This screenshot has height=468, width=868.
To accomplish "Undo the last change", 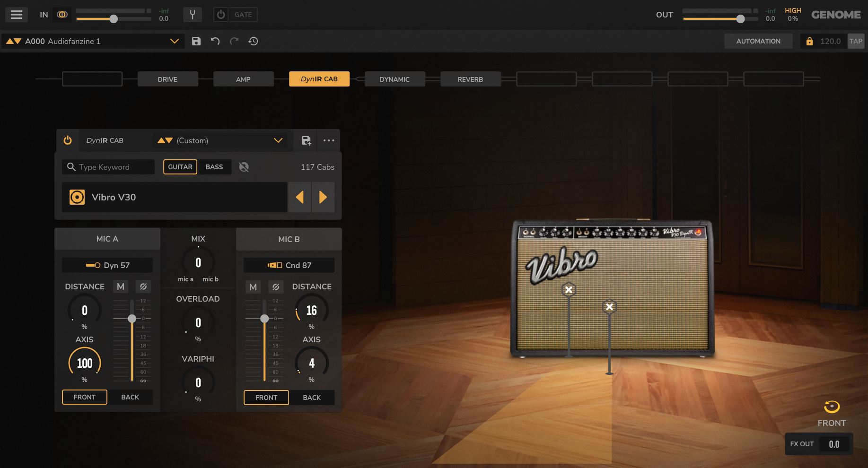I will [x=215, y=41].
